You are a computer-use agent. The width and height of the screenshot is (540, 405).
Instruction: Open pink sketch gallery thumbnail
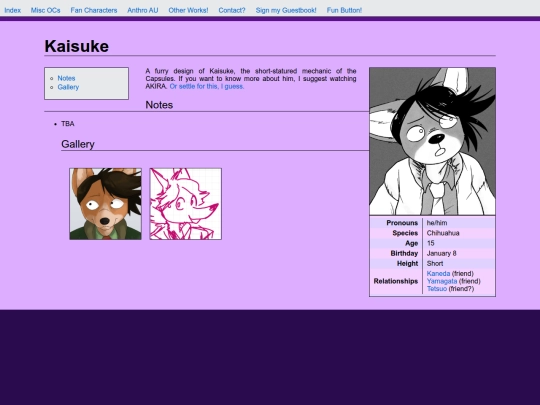click(186, 204)
